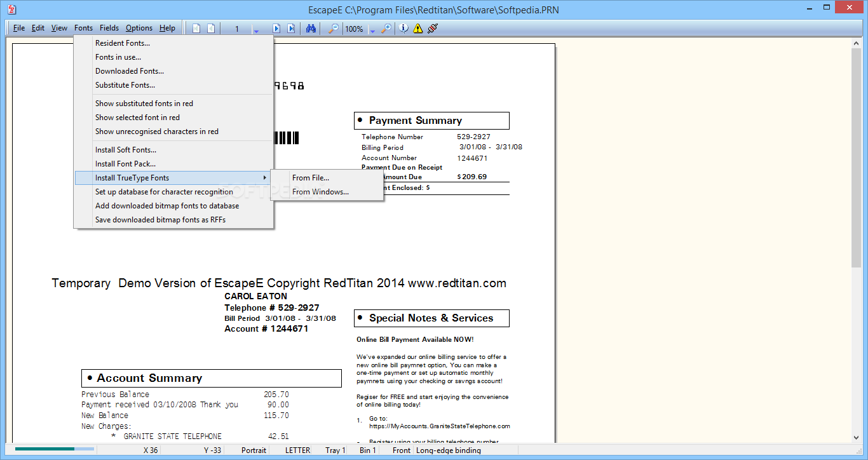Click the page number field showing 1
This screenshot has height=460, width=868.
[x=237, y=29]
